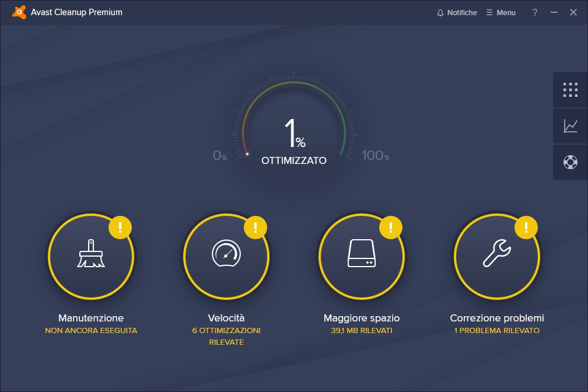Open the Velocità speedometer icon
Image resolution: width=588 pixels, height=392 pixels.
226,254
